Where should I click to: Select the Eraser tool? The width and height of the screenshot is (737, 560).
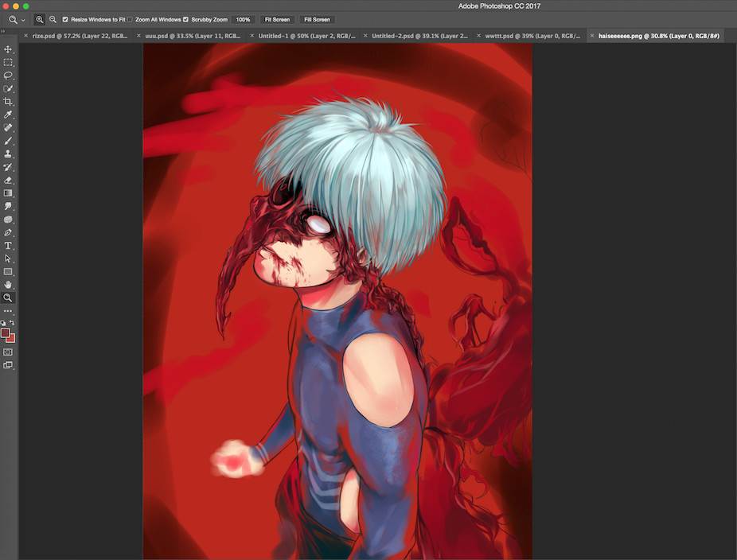tap(8, 181)
